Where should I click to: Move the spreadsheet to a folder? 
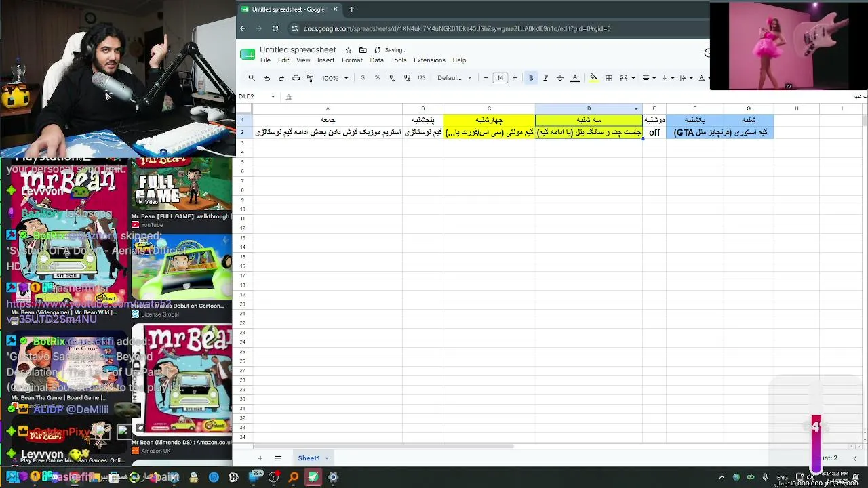click(363, 50)
